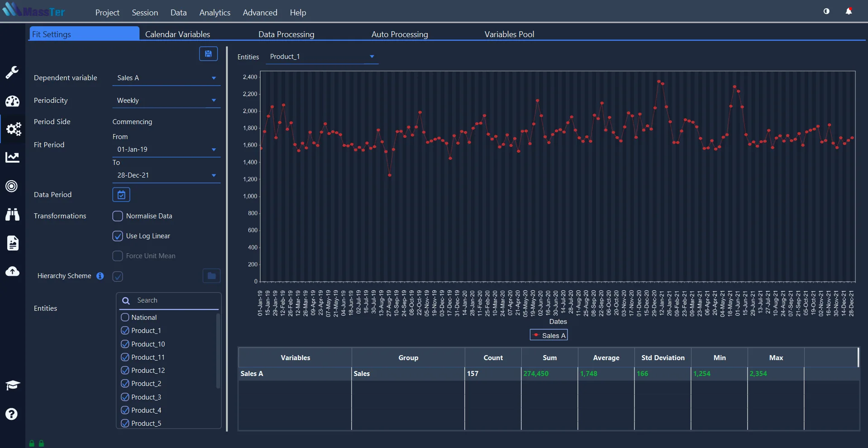This screenshot has width=868, height=448.
Task: Open the Analytics menu
Action: coord(215,13)
